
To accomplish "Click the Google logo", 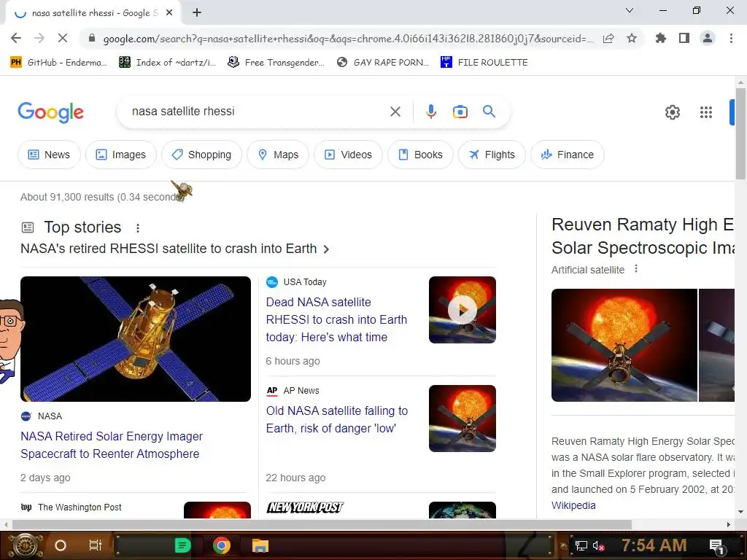I will [50, 112].
